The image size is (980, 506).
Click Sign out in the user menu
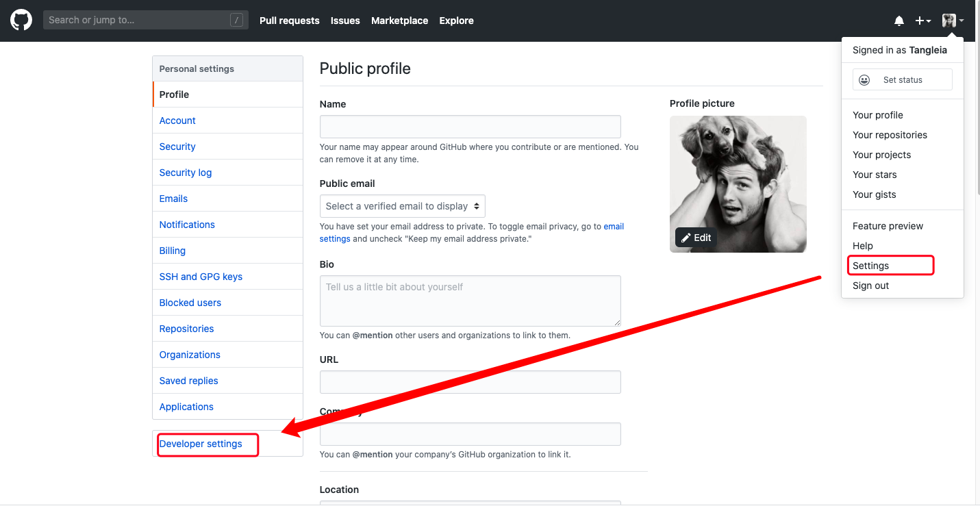[x=870, y=286]
